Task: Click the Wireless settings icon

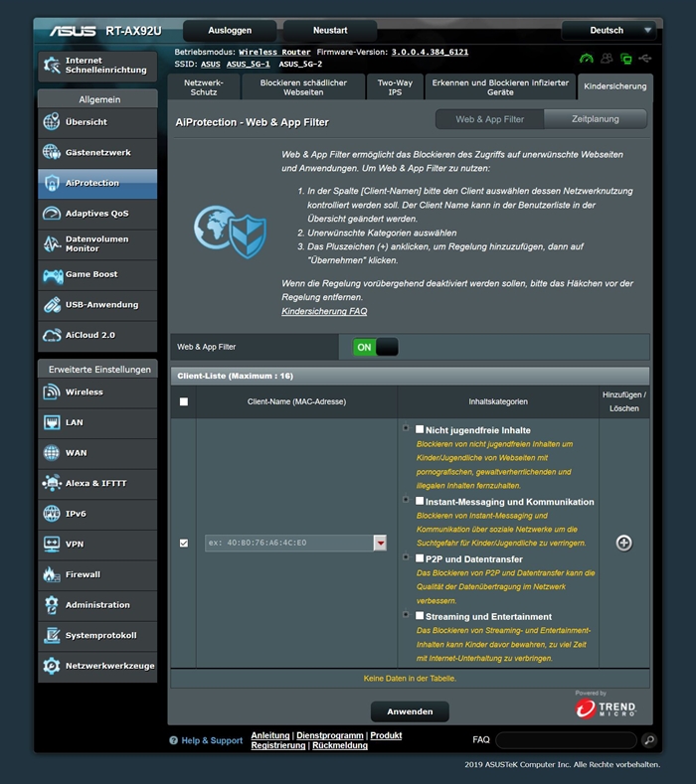Action: coord(52,392)
